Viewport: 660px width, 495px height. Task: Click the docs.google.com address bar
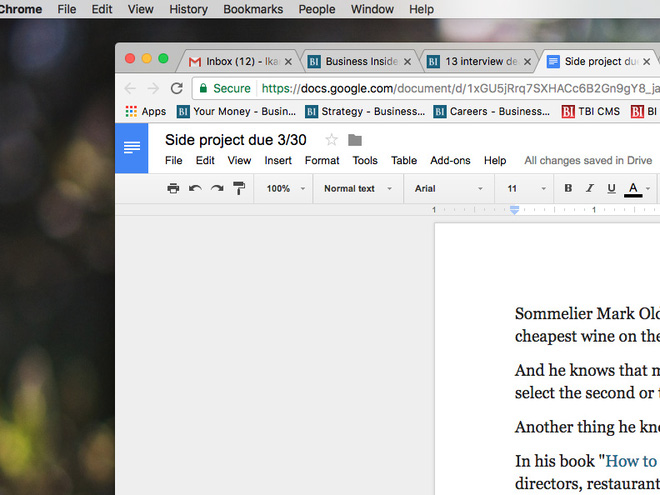point(425,88)
